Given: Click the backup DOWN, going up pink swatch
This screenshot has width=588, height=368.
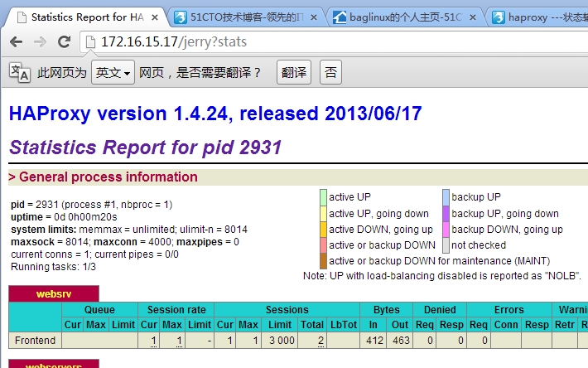Looking at the screenshot, I should [446, 230].
